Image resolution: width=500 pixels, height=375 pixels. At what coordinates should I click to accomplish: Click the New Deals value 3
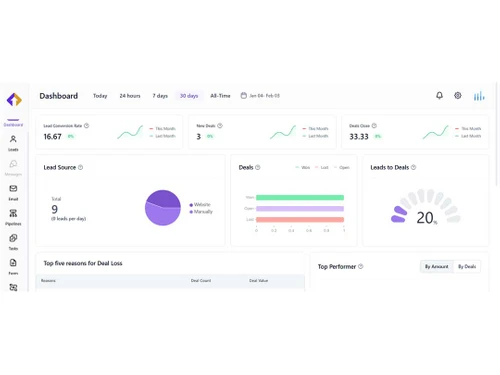[199, 137]
